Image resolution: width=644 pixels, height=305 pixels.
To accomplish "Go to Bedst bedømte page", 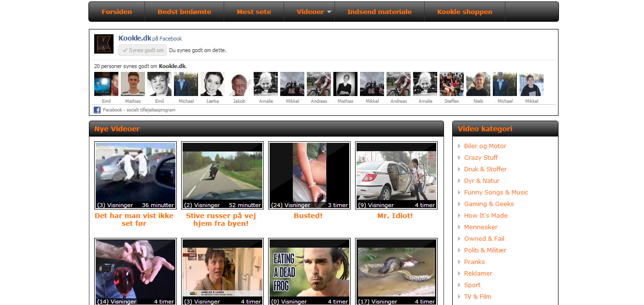I will coord(184,12).
